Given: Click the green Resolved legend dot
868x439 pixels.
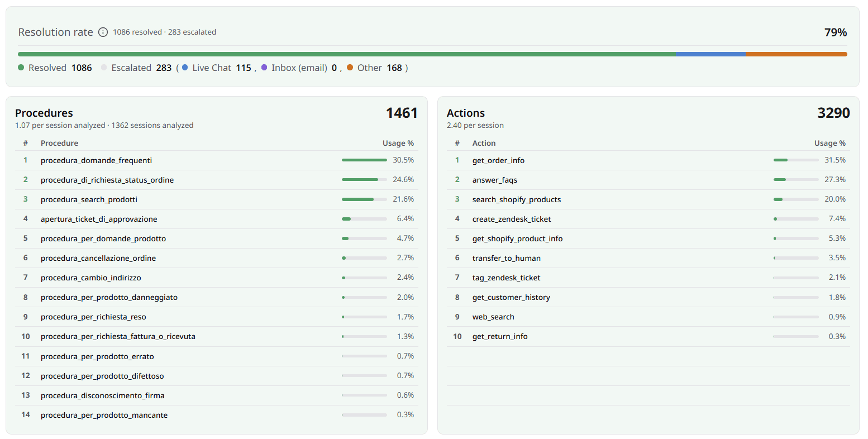Looking at the screenshot, I should point(21,68).
